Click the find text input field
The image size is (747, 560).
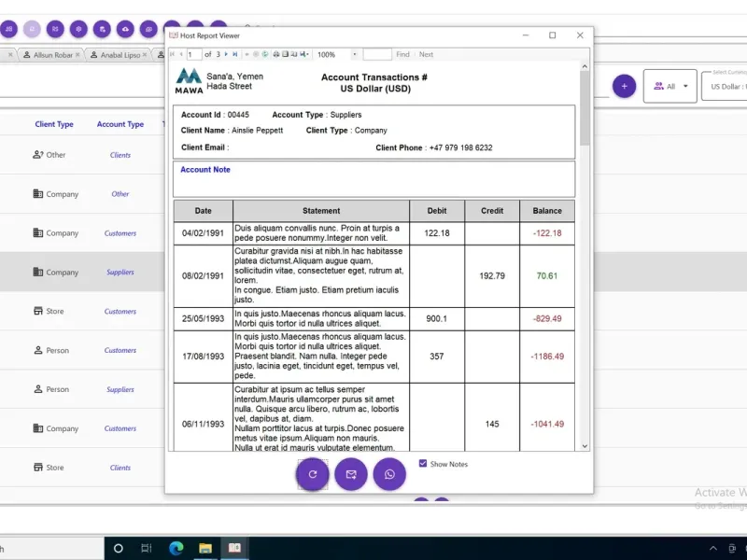click(x=377, y=54)
